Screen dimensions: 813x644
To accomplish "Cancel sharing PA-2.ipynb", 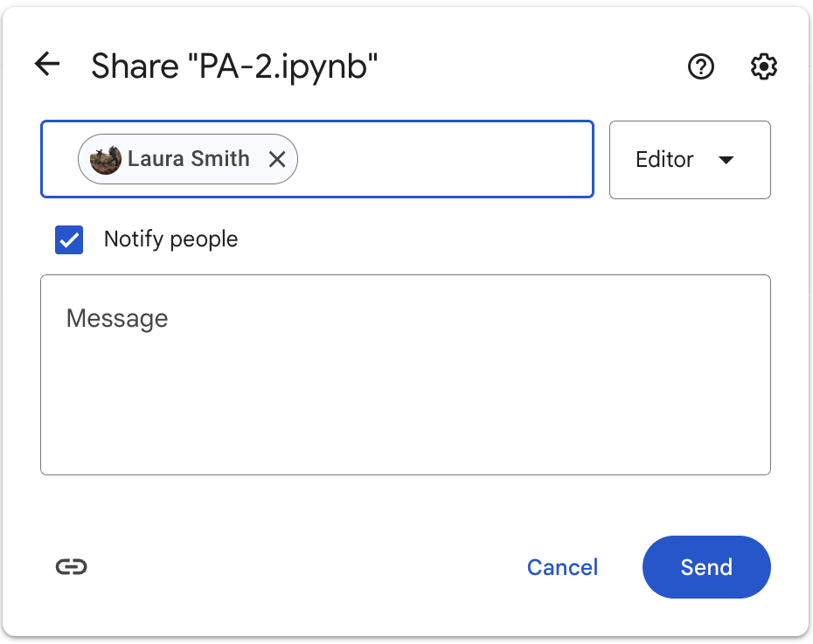I will (x=562, y=567).
